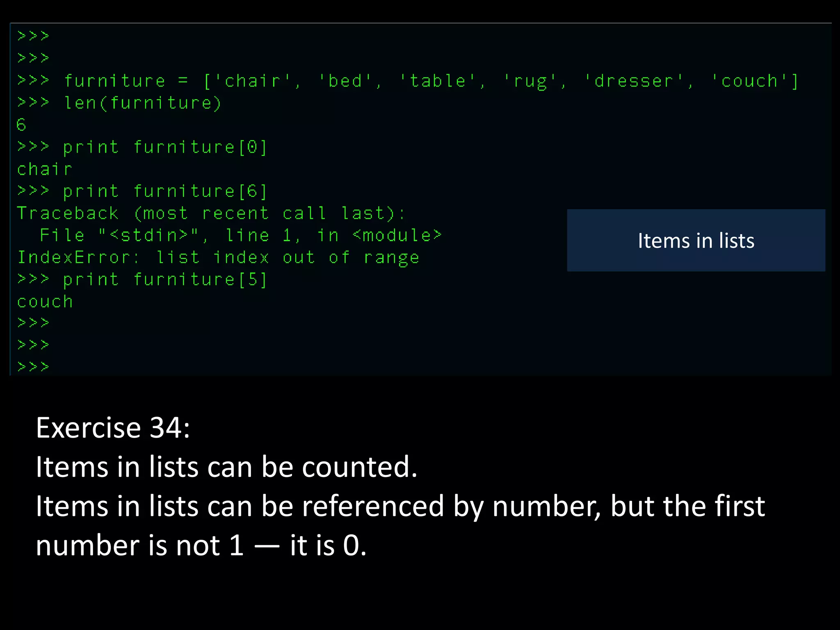Image resolution: width=840 pixels, height=630 pixels.
Task: Click the Traceback error line
Action: pyautogui.click(x=211, y=214)
